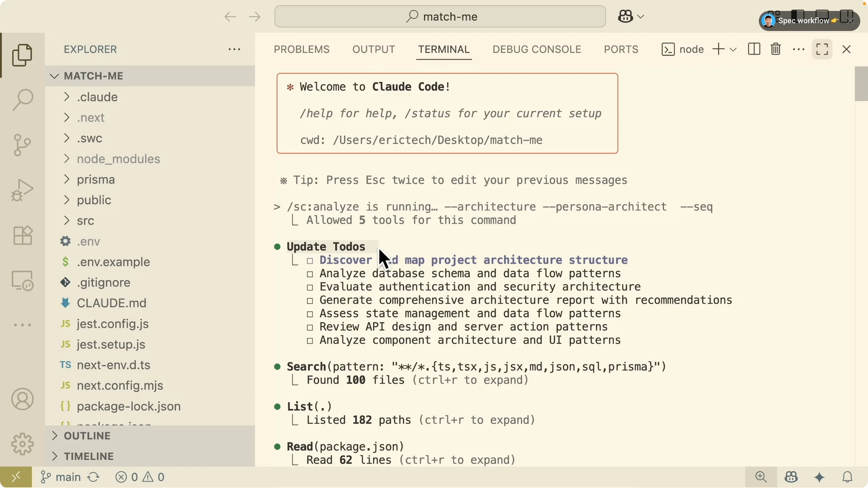Open the .env.example file
The image size is (868, 488).
tap(150, 262)
